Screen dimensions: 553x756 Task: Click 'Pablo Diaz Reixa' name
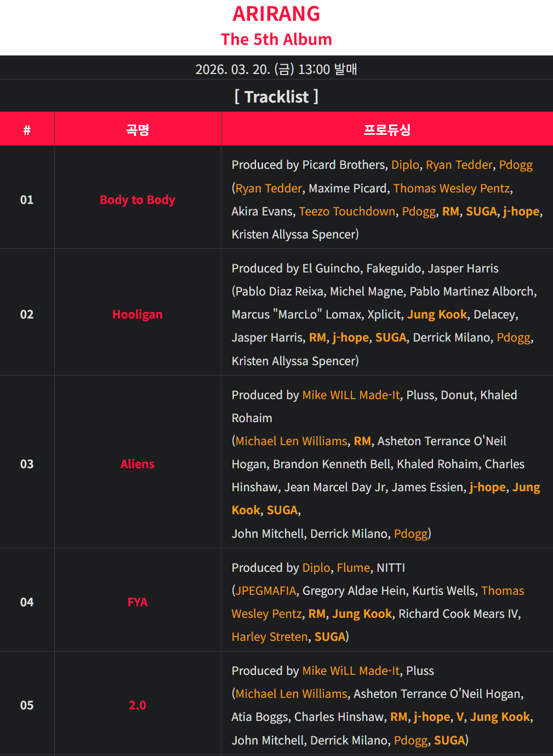pyautogui.click(x=279, y=291)
